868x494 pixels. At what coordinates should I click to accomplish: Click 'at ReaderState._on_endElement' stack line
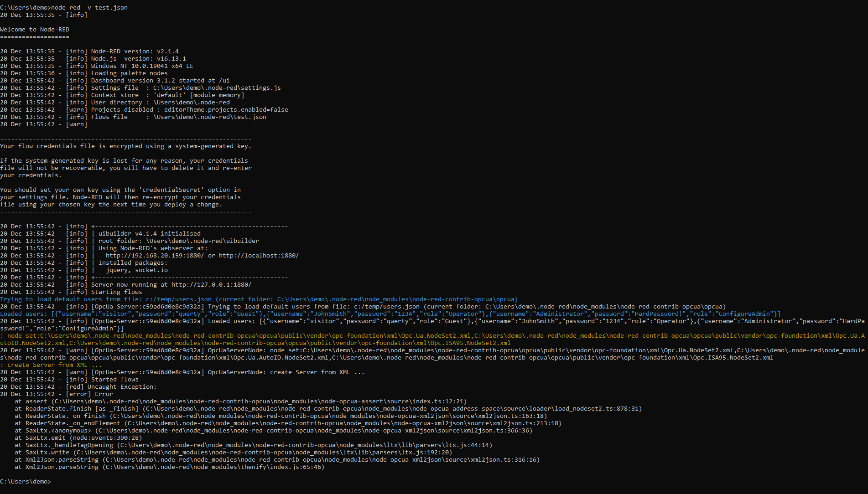pos(288,423)
